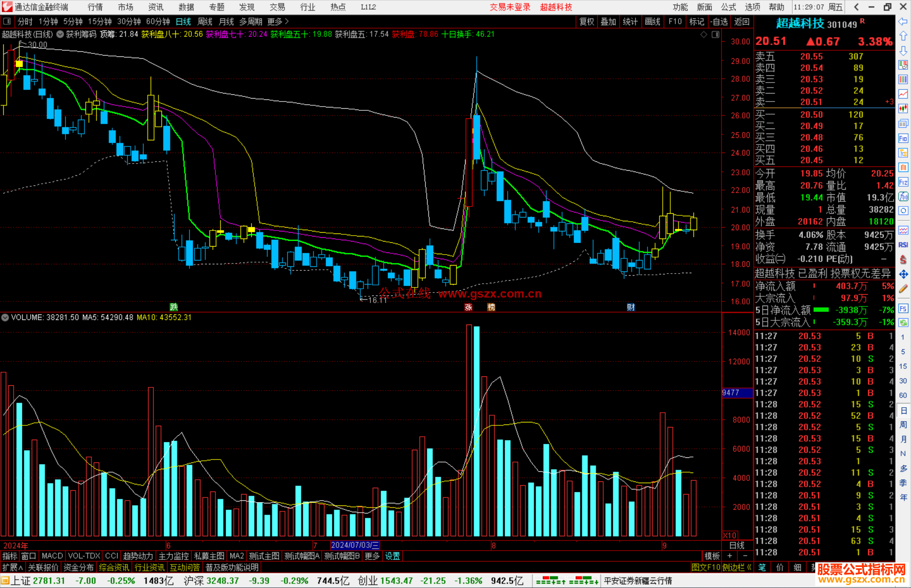Open the F10 company info sidebar icon
The image size is (911, 588).
[x=903, y=138]
